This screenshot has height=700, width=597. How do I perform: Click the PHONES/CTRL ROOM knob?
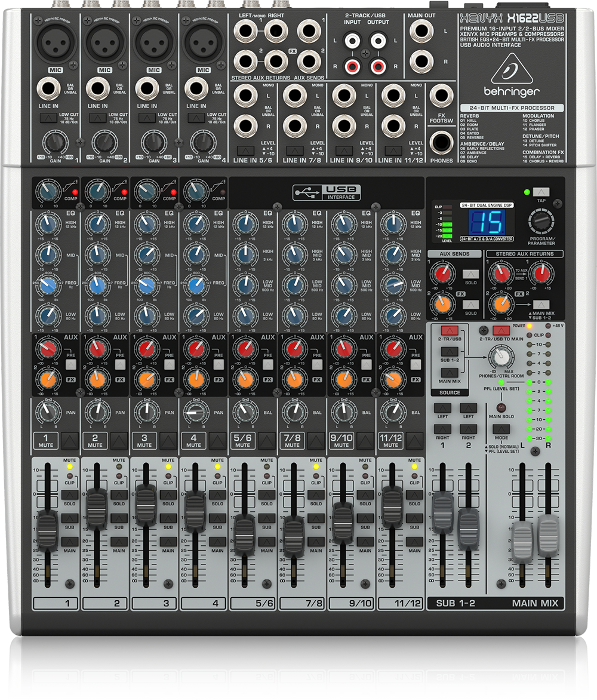click(x=501, y=356)
